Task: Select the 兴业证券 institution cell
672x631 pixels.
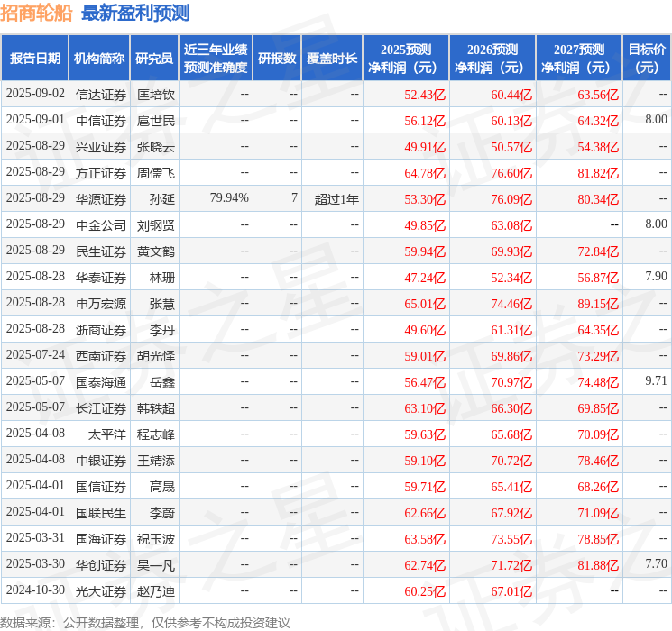Action: point(101,147)
